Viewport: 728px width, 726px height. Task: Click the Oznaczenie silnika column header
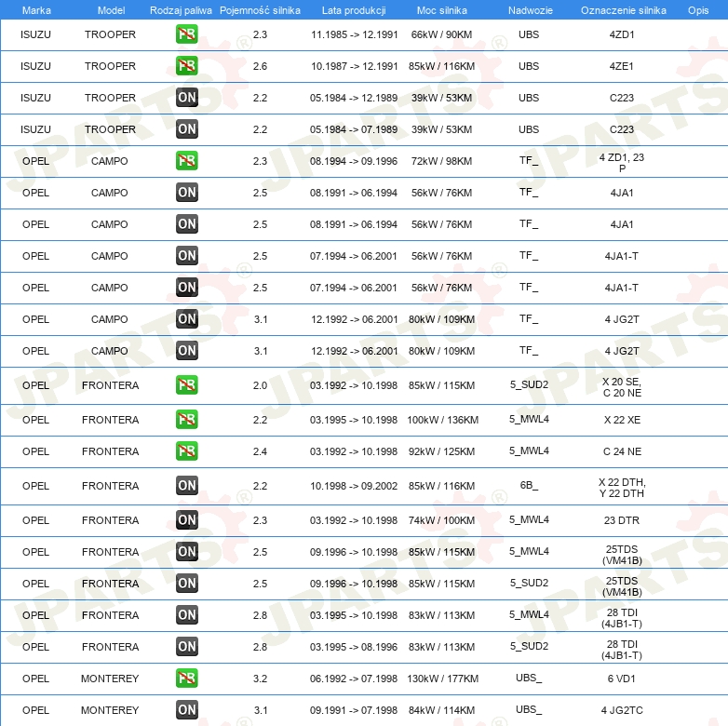click(623, 10)
